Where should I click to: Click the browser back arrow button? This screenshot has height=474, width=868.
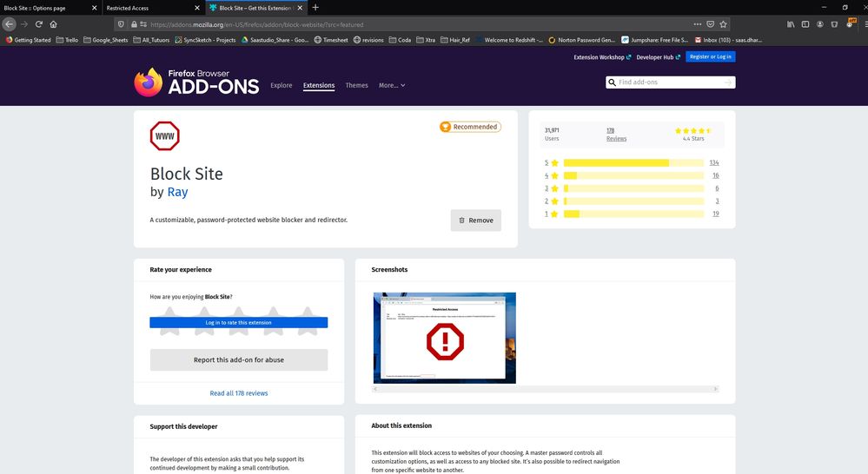pos(10,24)
